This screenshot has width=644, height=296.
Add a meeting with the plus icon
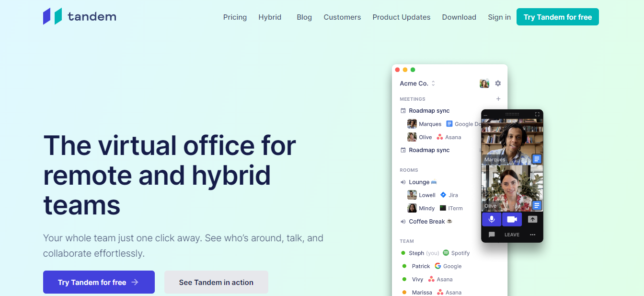[x=498, y=99]
